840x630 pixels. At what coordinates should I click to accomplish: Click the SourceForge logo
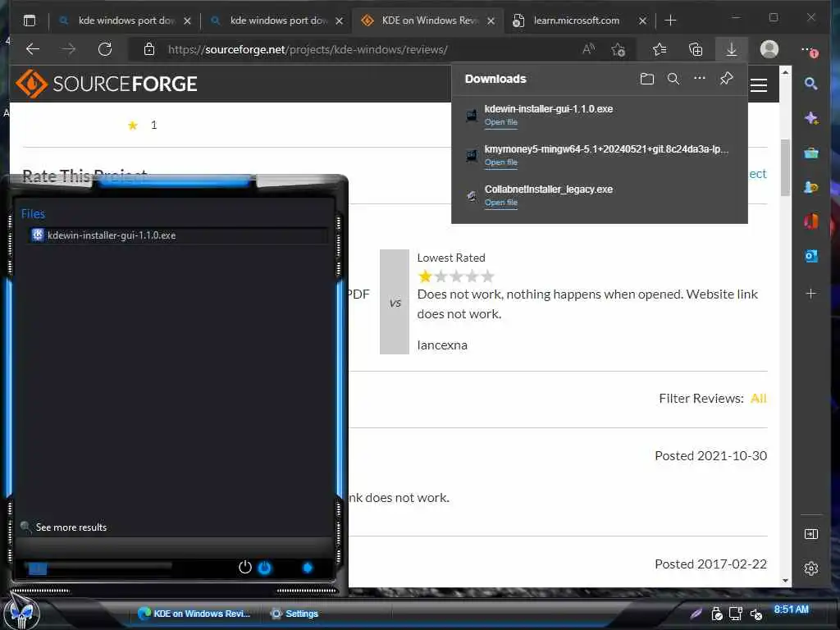click(106, 84)
